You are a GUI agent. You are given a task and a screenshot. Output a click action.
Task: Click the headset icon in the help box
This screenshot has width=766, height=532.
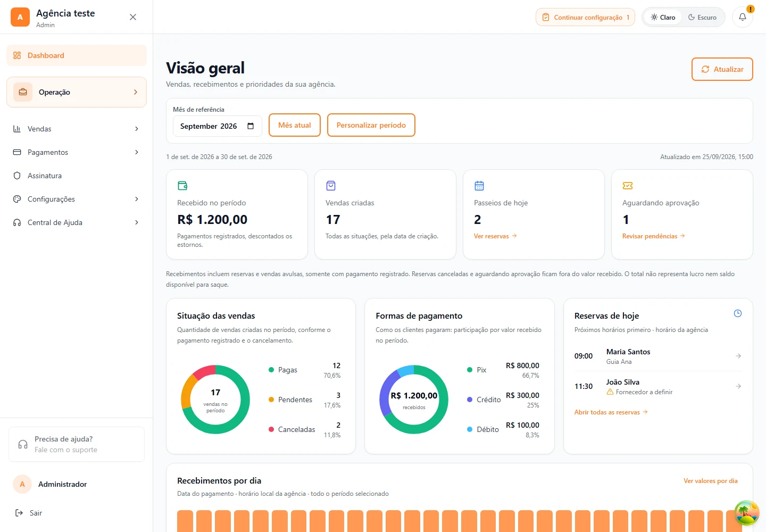pyautogui.click(x=23, y=444)
